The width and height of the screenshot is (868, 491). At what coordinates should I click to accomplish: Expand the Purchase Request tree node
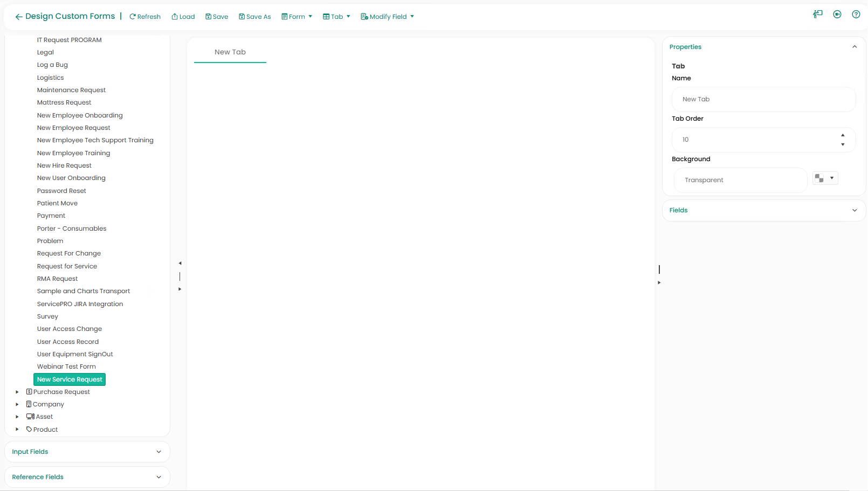[17, 392]
